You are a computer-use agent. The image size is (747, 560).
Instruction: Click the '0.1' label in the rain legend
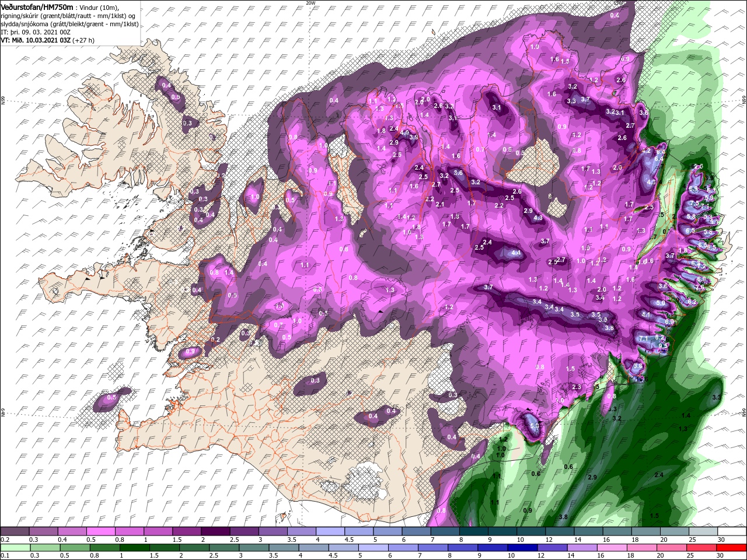click(x=5, y=556)
